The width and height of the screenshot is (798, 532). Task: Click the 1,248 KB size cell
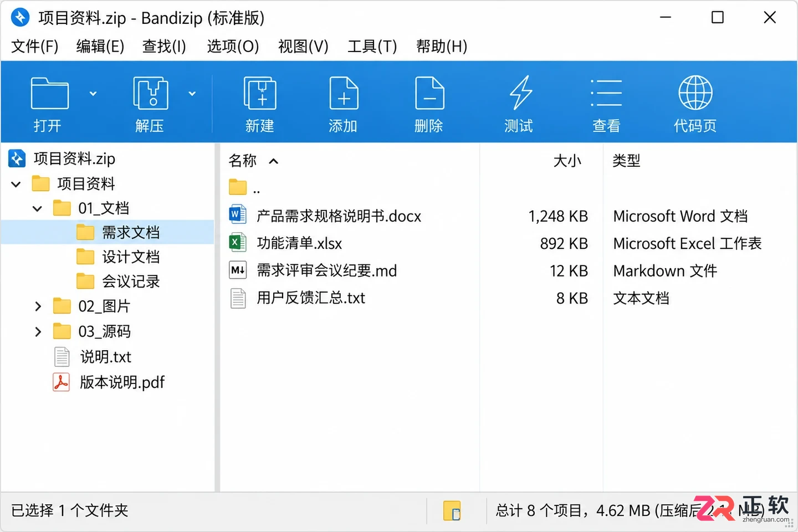[558, 216]
